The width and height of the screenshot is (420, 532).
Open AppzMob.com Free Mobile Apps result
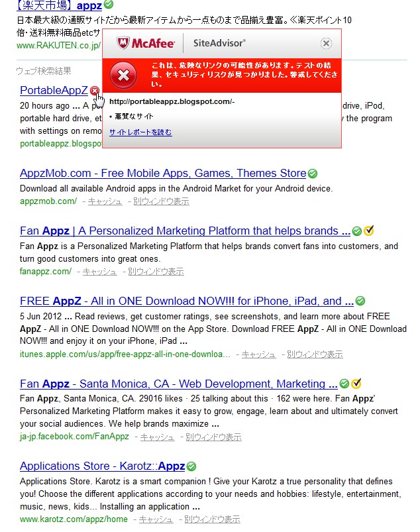point(163,174)
